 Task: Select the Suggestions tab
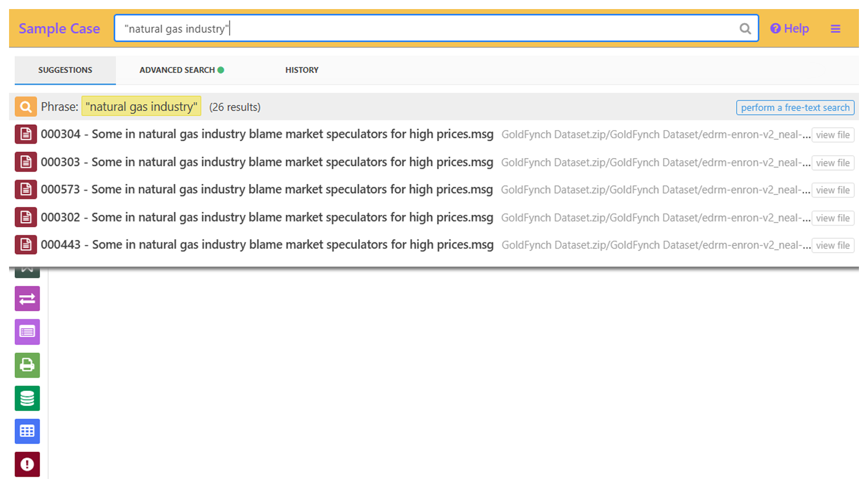65,70
